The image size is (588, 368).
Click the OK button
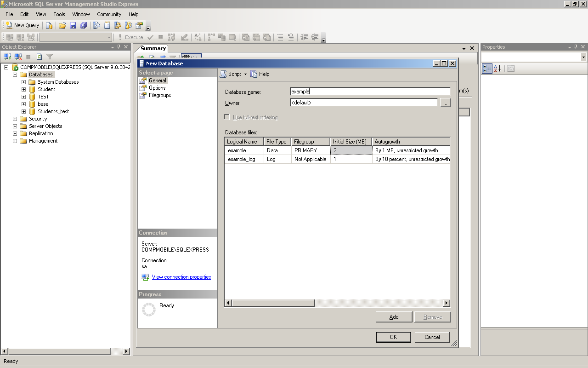click(x=393, y=337)
